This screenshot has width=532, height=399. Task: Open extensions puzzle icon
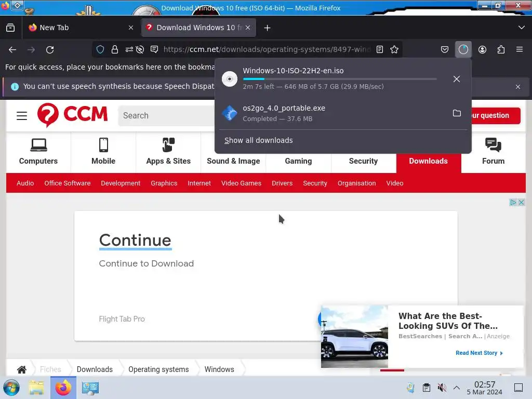[x=501, y=49]
